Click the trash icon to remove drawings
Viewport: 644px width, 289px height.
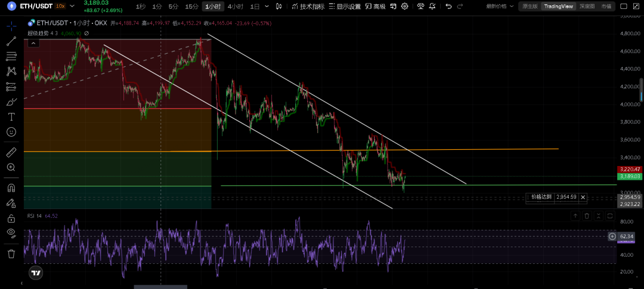pos(11,254)
